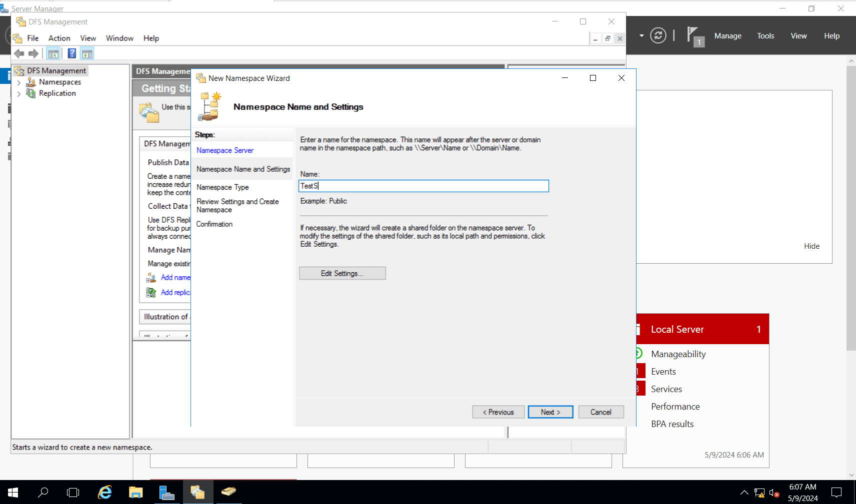856x504 pixels.
Task: Go back to the Namespace Server step
Action: (225, 150)
